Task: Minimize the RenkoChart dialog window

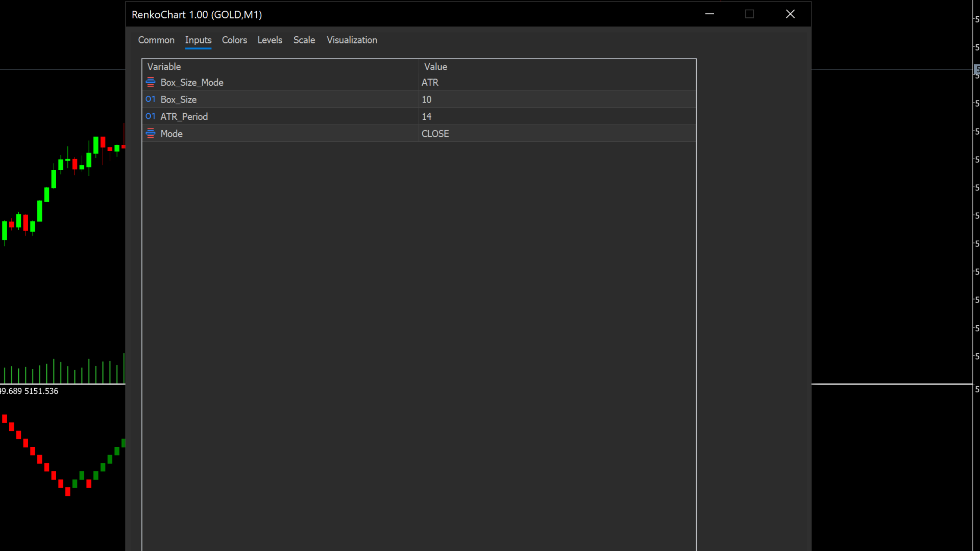Action: click(x=709, y=14)
